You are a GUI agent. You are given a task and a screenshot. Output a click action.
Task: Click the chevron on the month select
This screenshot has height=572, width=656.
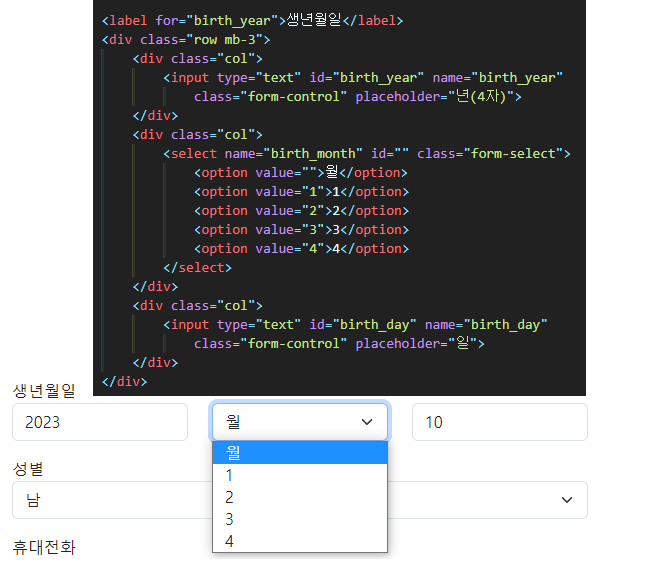(367, 422)
